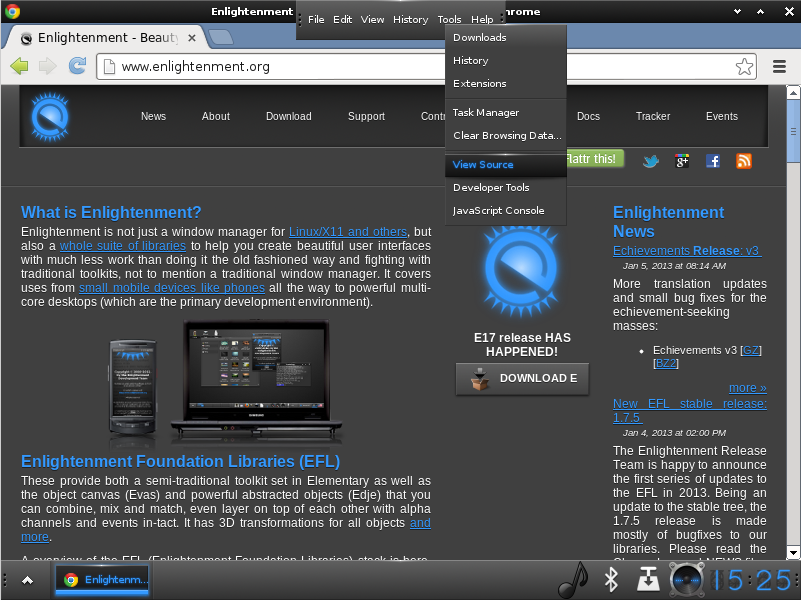This screenshot has height=600, width=801.
Task: Expand the taskbar up-arrow launcher
Action: coord(27,580)
